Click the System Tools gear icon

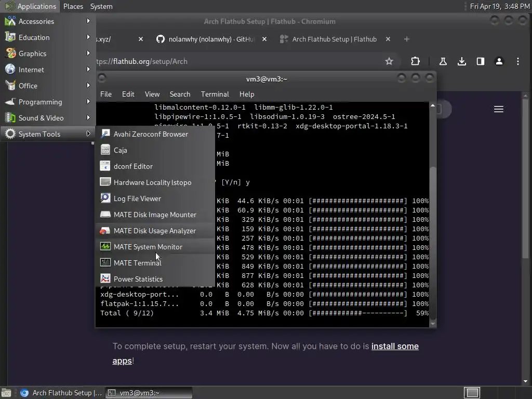[10, 134]
